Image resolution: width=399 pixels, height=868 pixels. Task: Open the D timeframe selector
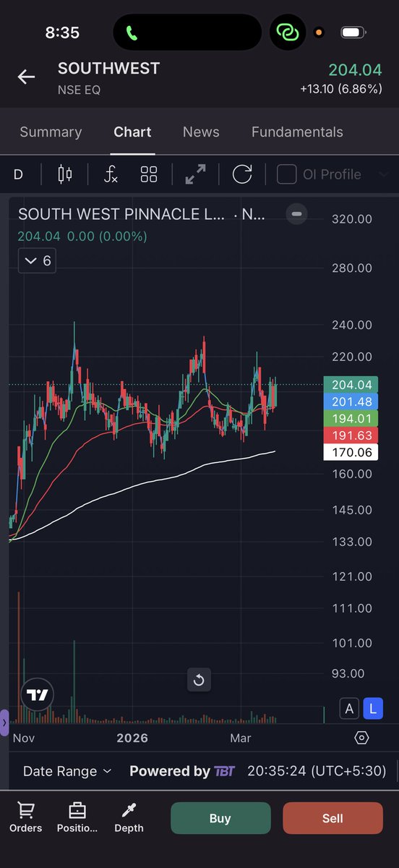click(x=18, y=174)
